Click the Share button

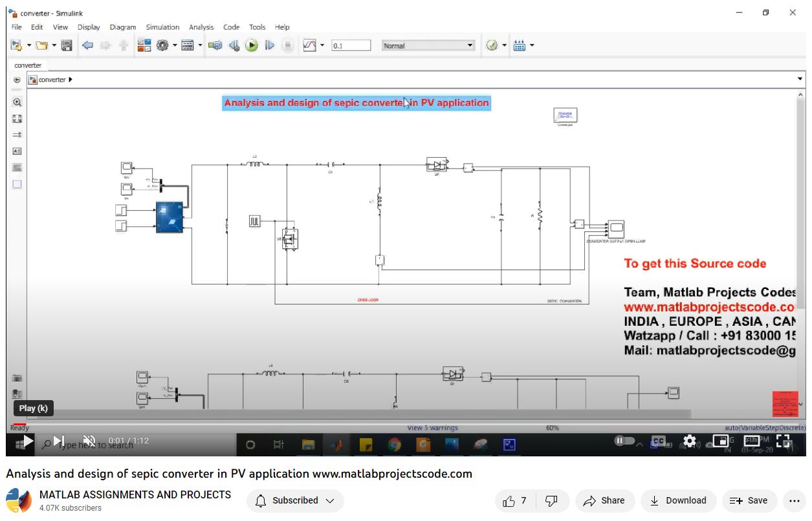[604, 500]
